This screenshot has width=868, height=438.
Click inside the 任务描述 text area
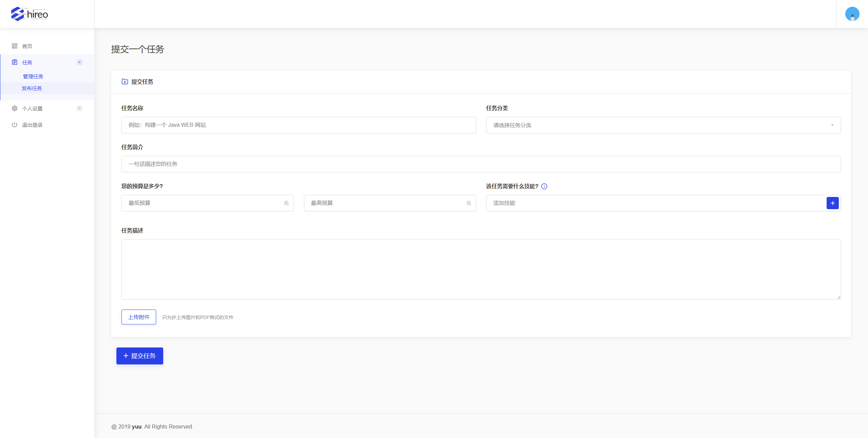coord(480,269)
